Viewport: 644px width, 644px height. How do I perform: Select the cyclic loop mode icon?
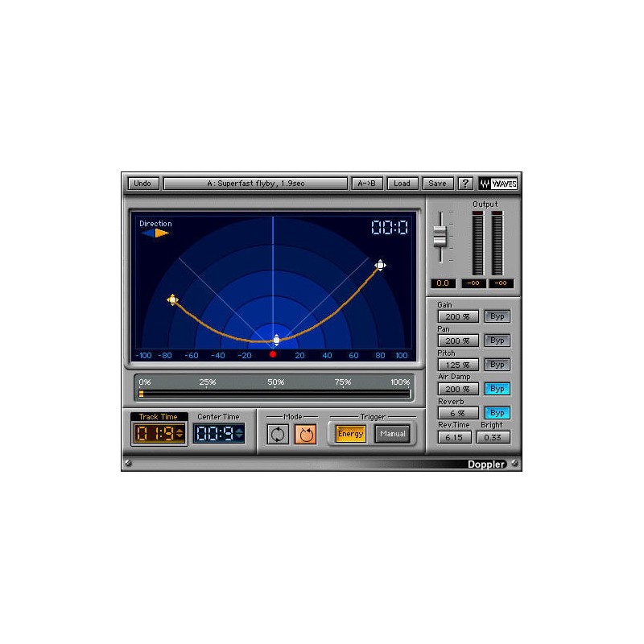tap(278, 434)
